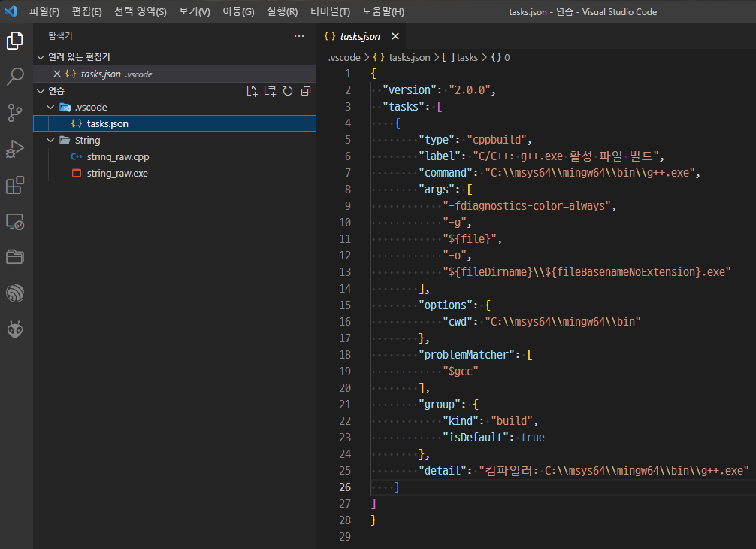This screenshot has width=756, height=549.
Task: Open the Project Manager folder icon
Action: click(x=15, y=256)
